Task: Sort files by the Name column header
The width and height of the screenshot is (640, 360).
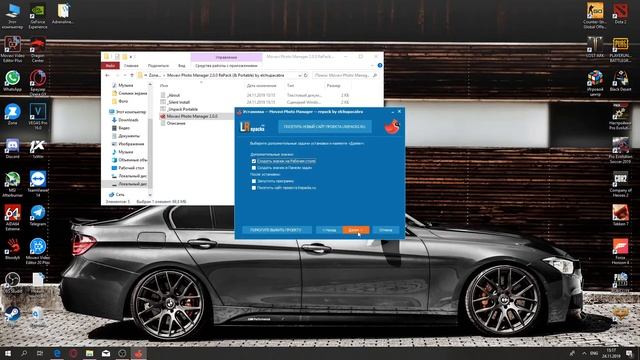Action: [164, 86]
